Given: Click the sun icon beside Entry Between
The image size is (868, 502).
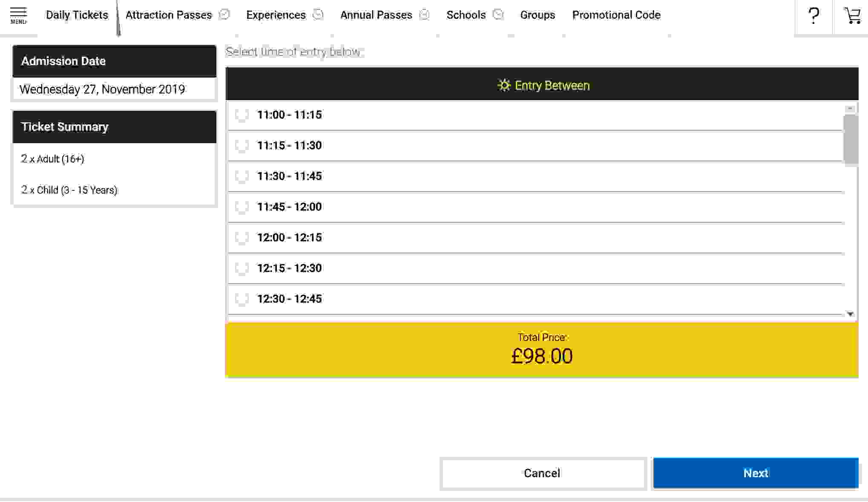Looking at the screenshot, I should (x=504, y=85).
